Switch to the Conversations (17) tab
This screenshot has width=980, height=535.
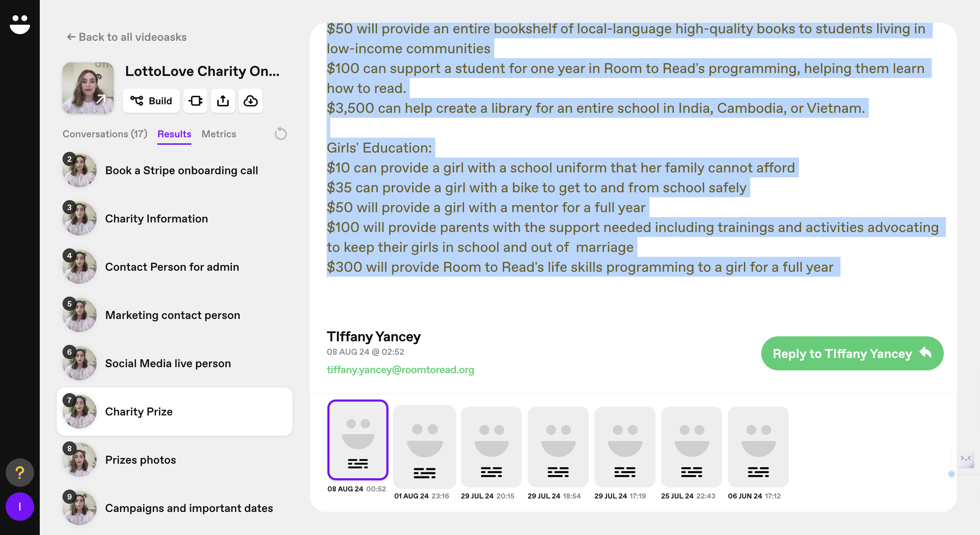pos(105,134)
